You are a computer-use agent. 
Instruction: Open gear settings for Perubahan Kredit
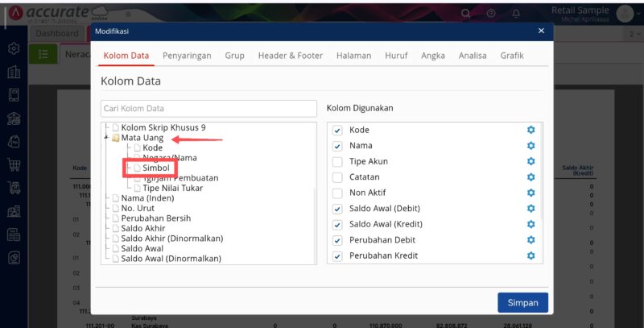coord(530,256)
